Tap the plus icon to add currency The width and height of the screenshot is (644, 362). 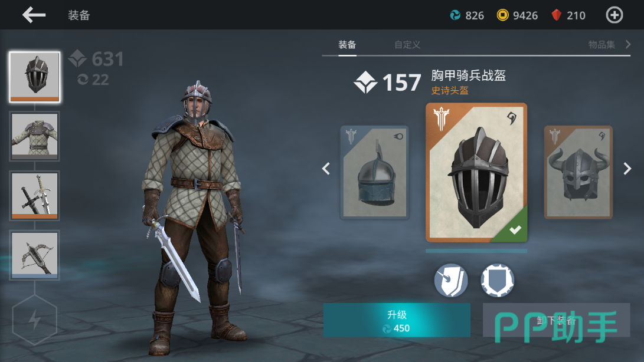tap(614, 15)
